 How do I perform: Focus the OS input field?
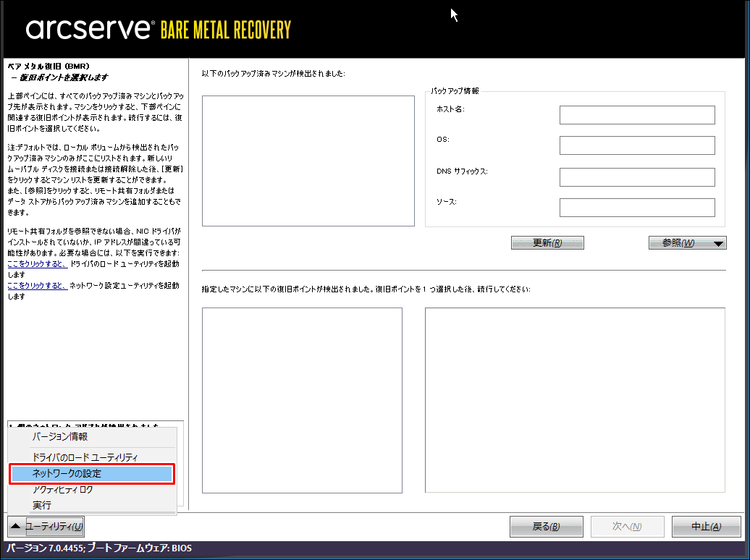(637, 145)
